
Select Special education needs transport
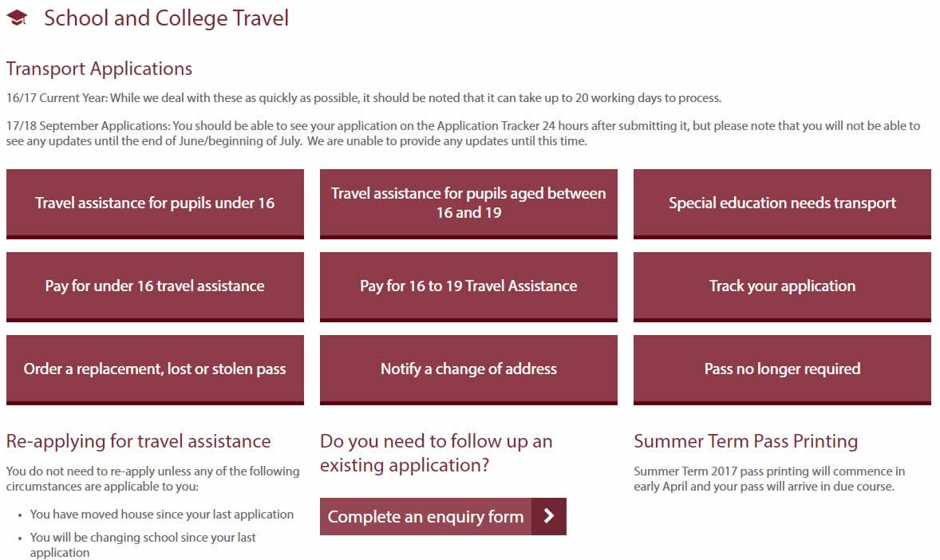pos(782,204)
